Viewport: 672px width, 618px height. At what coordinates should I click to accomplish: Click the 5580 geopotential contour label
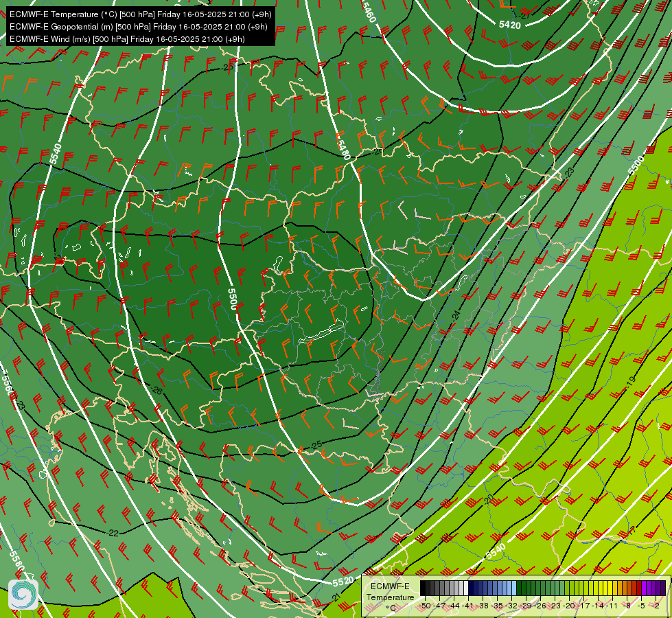(x=16, y=562)
